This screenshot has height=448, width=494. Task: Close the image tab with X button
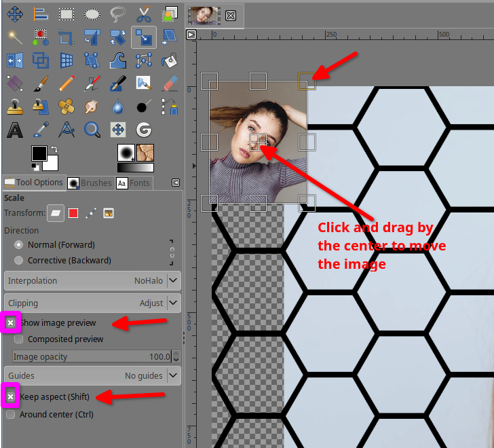point(231,16)
